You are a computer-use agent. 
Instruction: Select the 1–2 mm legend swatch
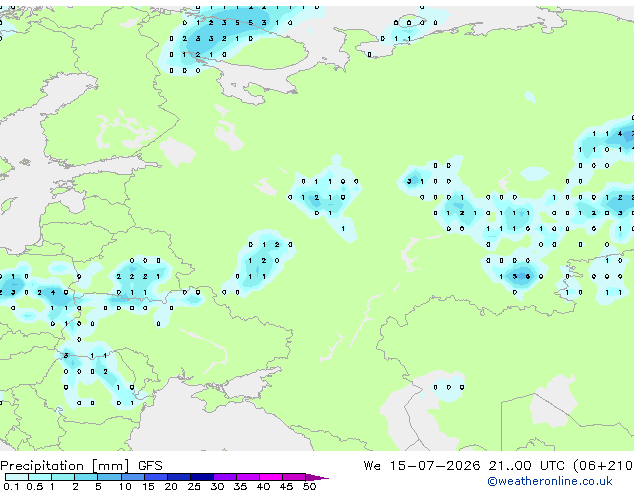tap(63, 477)
